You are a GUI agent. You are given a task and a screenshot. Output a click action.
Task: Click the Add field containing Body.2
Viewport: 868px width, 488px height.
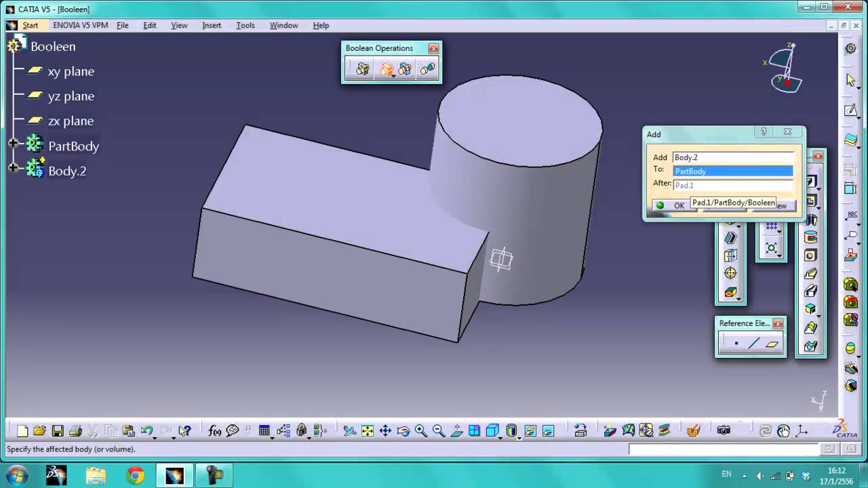(x=732, y=157)
